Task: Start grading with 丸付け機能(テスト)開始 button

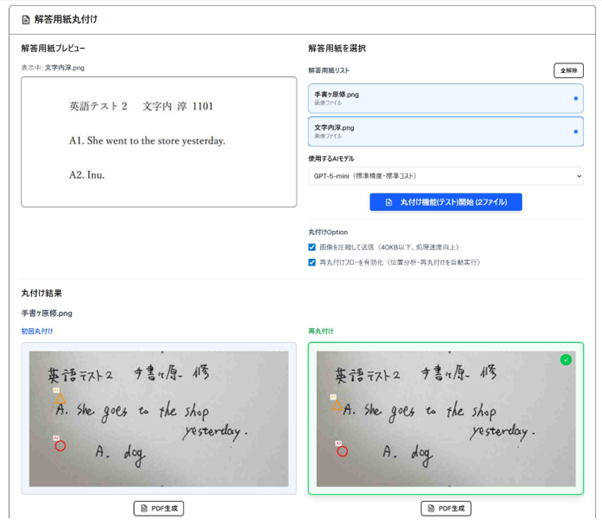Action: 446,202
